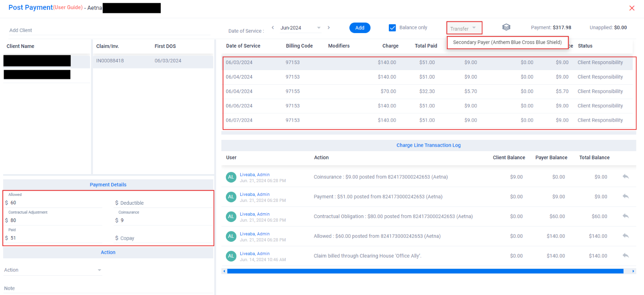The height and width of the screenshot is (295, 644).
Task: Choose Secondary Payer Anthem Blue Cross Blue Shield
Action: click(x=507, y=42)
